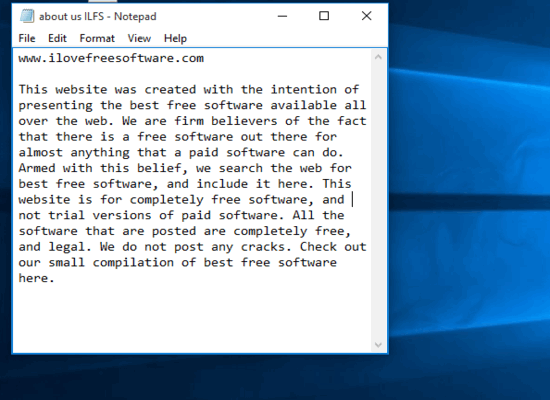The width and height of the screenshot is (550, 400).
Task: Click the scrollbar up arrow
Action: (378, 57)
